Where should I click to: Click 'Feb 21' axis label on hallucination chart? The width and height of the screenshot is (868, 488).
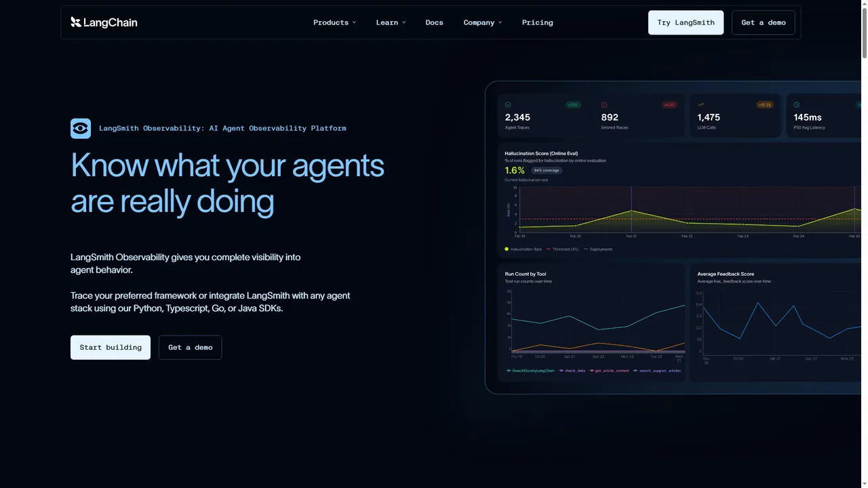coord(631,236)
